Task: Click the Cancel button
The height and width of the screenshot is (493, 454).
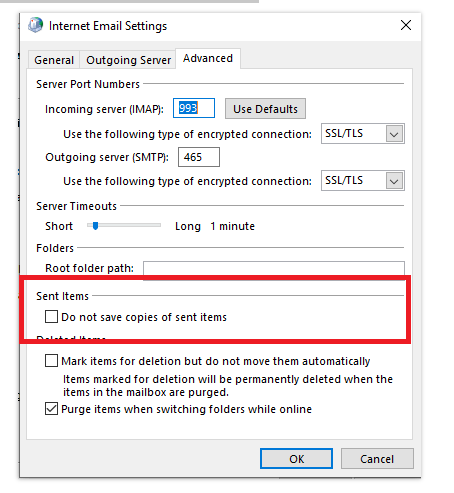Action: [x=377, y=459]
